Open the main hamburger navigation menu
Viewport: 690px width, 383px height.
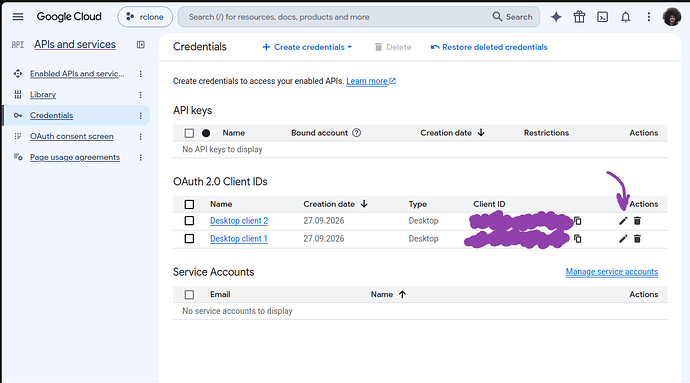click(18, 17)
